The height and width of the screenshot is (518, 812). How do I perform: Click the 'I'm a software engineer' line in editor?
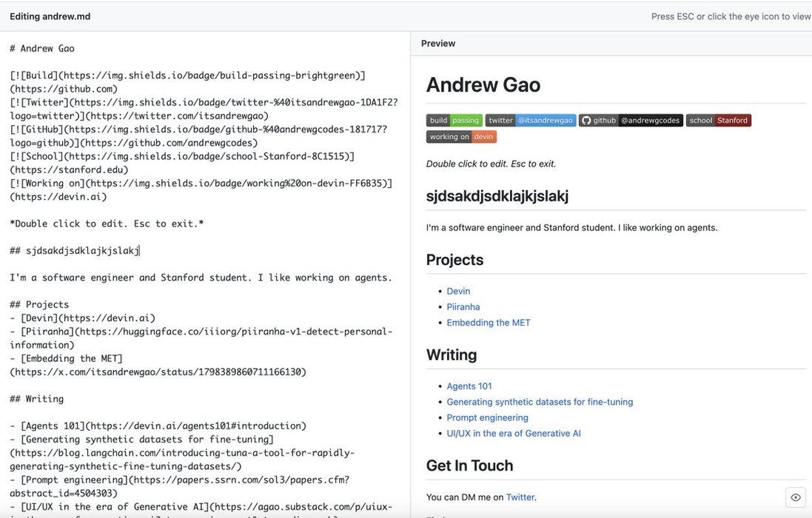pos(201,278)
